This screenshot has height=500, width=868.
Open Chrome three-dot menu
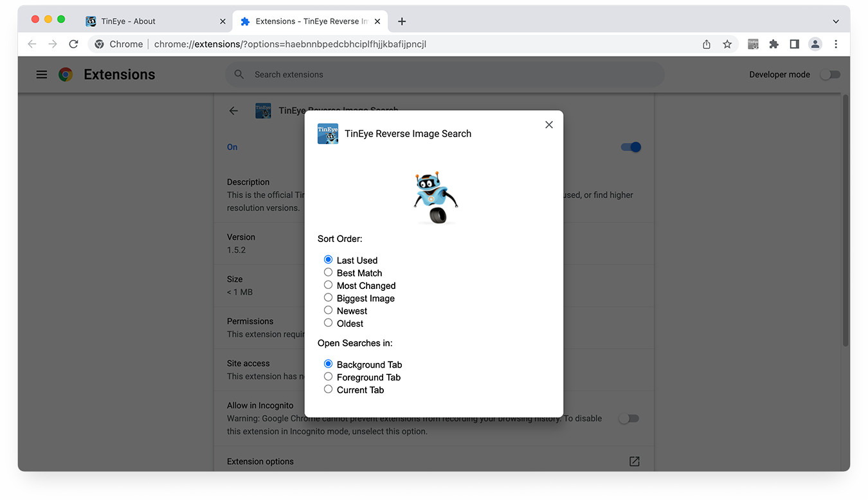pos(836,44)
